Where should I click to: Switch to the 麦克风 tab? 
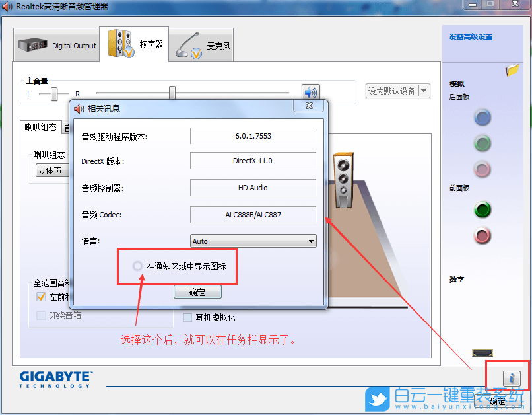point(201,44)
